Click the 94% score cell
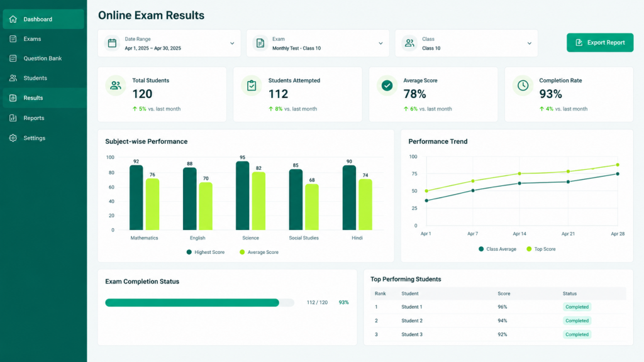This screenshot has height=362, width=644. point(502,321)
